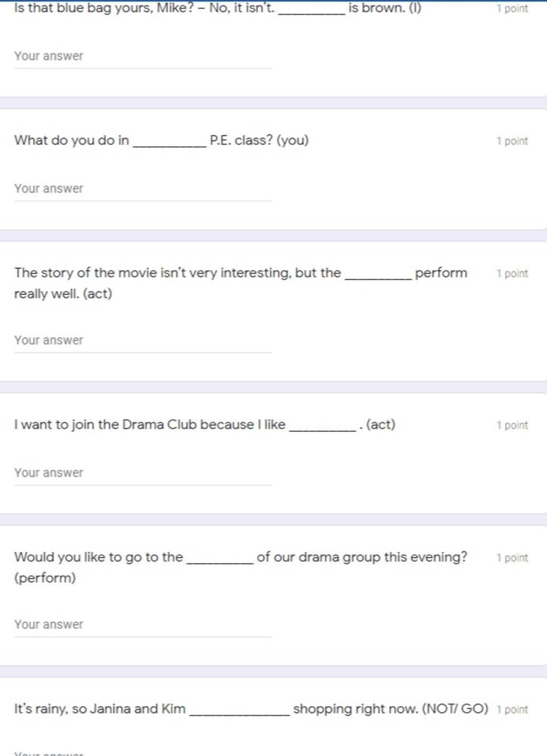547x756 pixels.
Task: Click '1 point' next to P.E. class question
Action: 512,141
